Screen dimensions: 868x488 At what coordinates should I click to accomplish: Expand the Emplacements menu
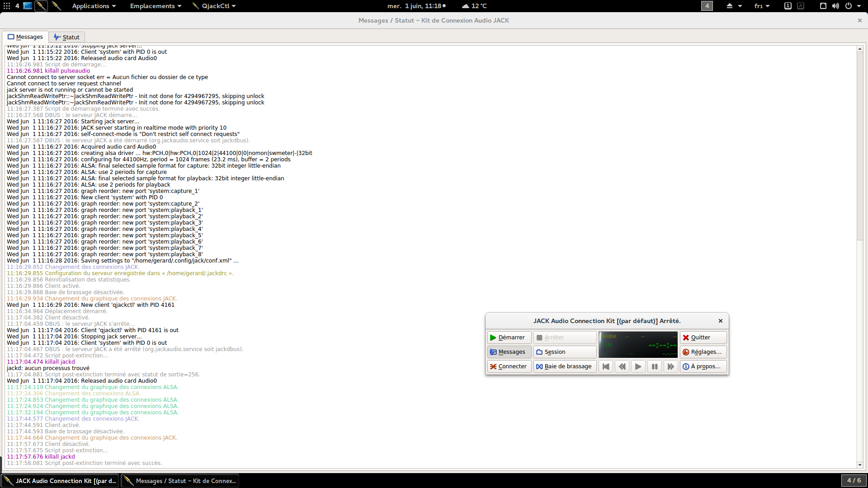tap(156, 6)
